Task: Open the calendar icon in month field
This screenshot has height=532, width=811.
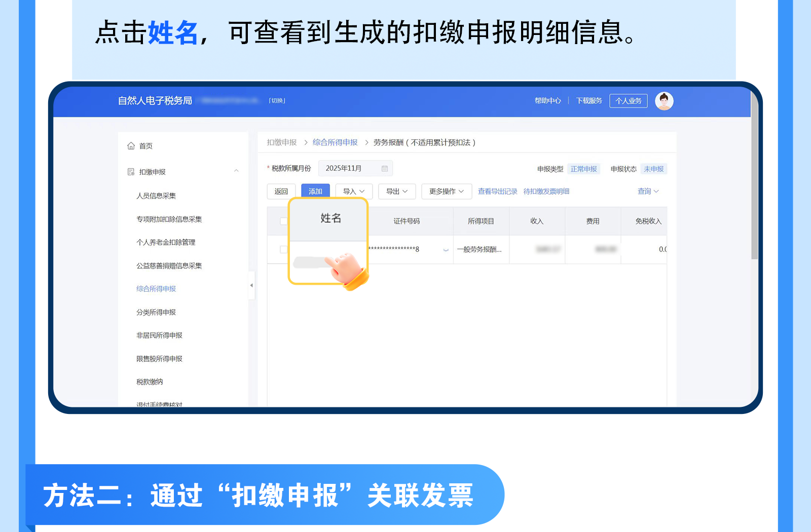Action: point(385,169)
